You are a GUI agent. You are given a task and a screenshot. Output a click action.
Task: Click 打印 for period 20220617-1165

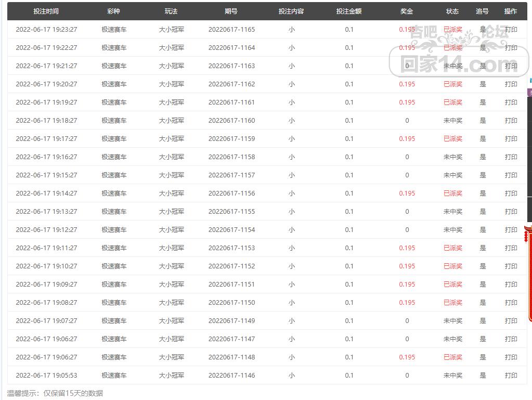click(511, 30)
